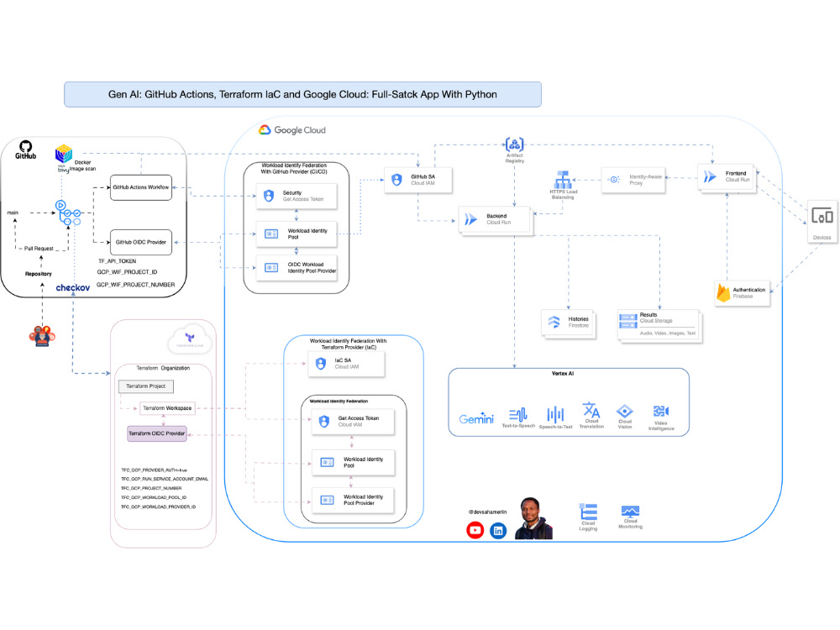Click the Cloud Monitoring icon

pyautogui.click(x=630, y=511)
